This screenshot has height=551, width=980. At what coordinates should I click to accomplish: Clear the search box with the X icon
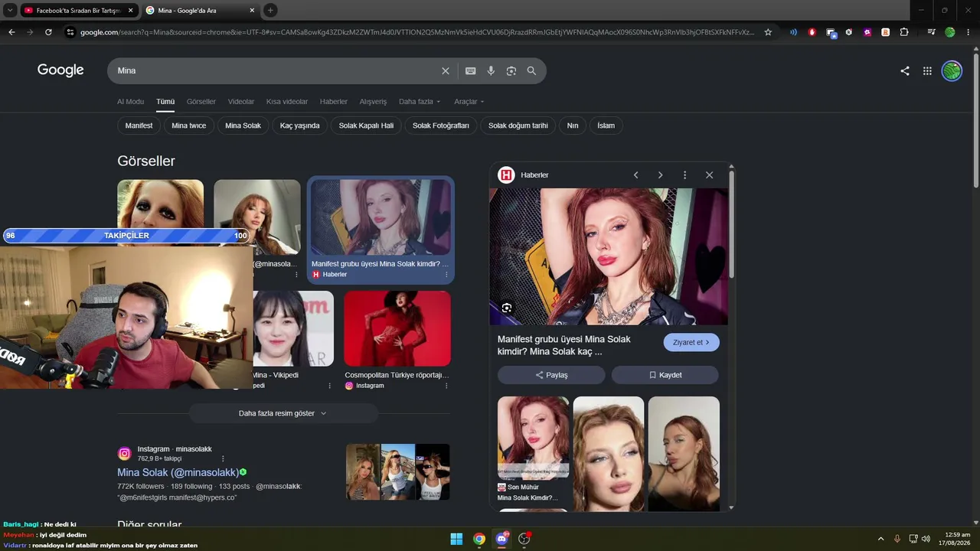pyautogui.click(x=446, y=70)
